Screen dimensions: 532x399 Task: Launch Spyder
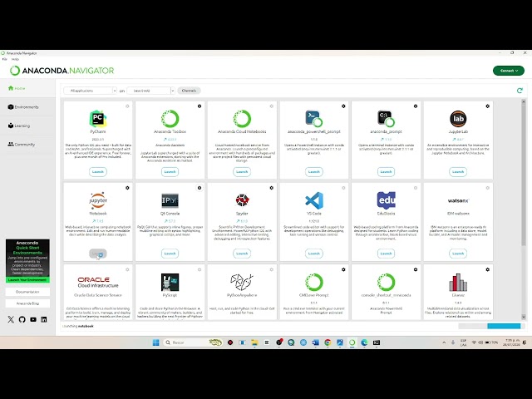(x=242, y=254)
